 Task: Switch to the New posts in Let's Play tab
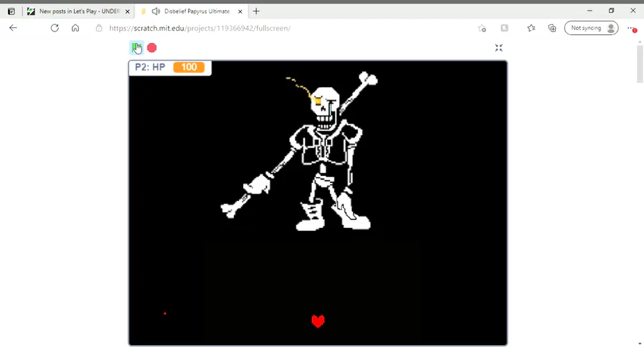[x=79, y=11]
